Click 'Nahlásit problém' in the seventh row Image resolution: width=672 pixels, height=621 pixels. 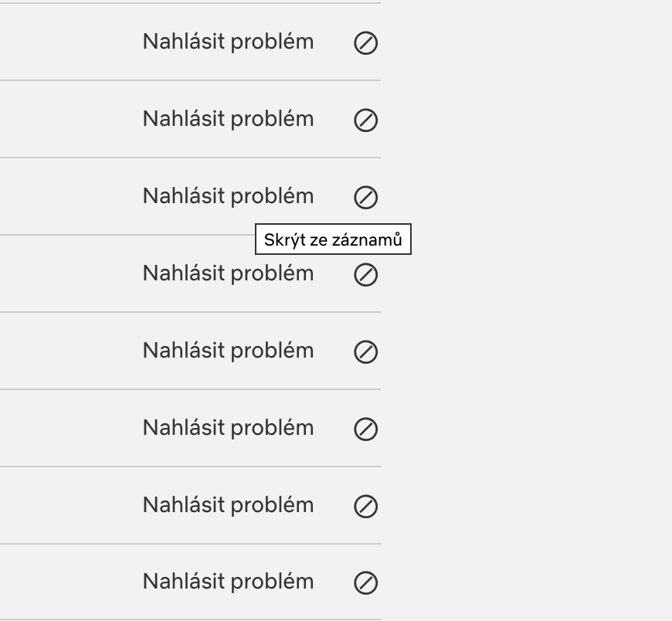pos(228,505)
